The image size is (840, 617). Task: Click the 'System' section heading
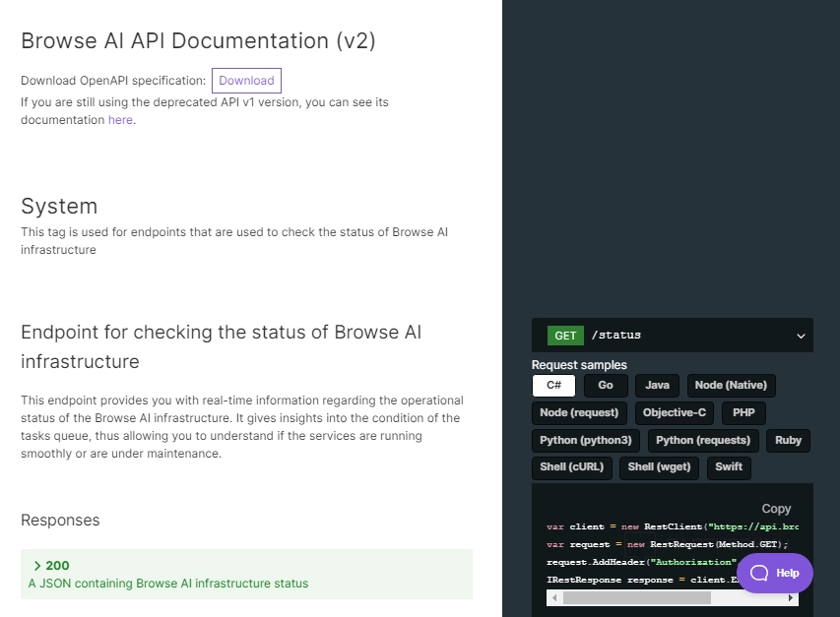[59, 206]
